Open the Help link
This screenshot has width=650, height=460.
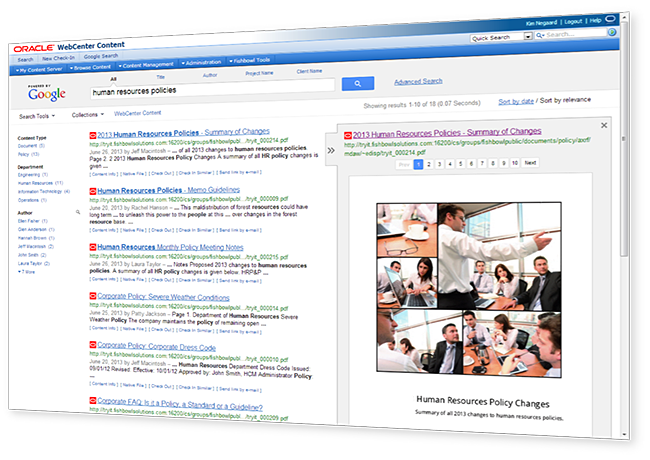(x=596, y=20)
